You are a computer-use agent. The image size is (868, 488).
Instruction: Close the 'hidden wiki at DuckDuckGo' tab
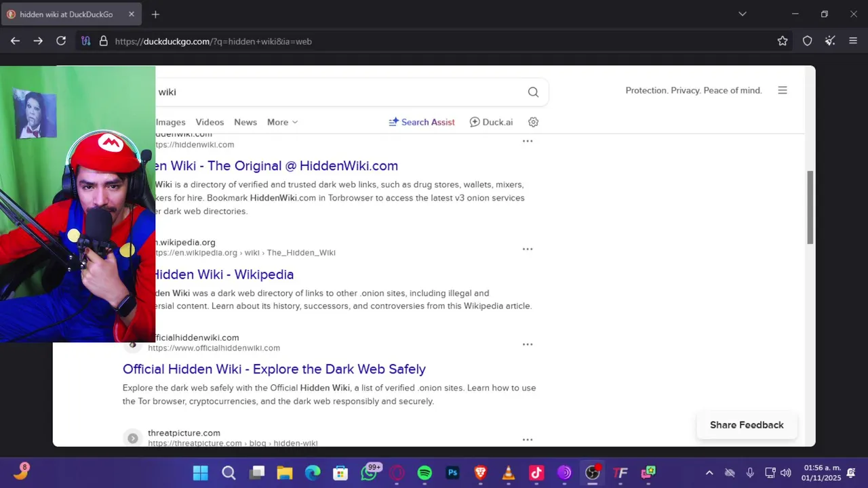pyautogui.click(x=132, y=14)
